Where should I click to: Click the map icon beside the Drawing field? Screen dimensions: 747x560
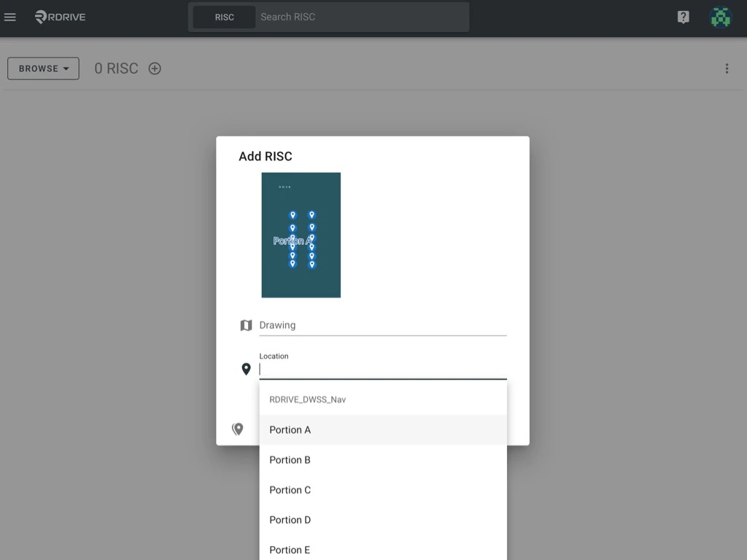click(246, 324)
